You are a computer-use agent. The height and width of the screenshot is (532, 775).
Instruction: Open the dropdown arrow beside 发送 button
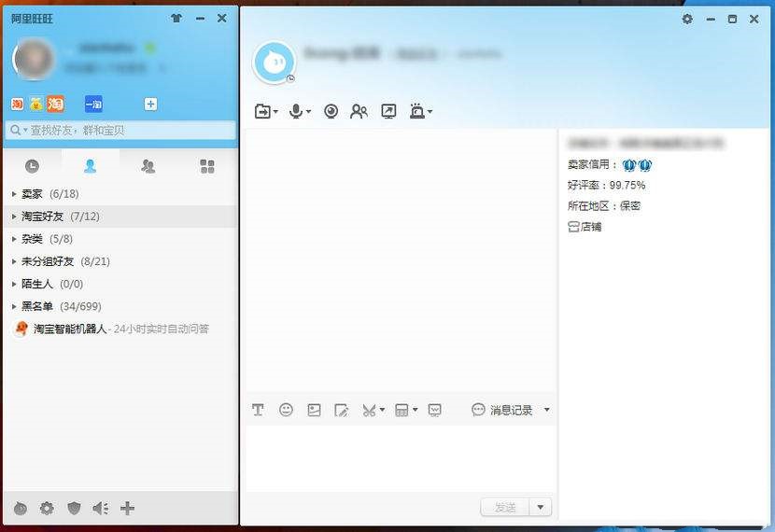tap(541, 508)
